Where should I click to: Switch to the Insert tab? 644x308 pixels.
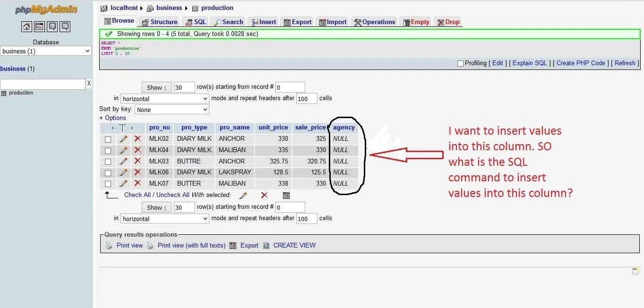[264, 22]
